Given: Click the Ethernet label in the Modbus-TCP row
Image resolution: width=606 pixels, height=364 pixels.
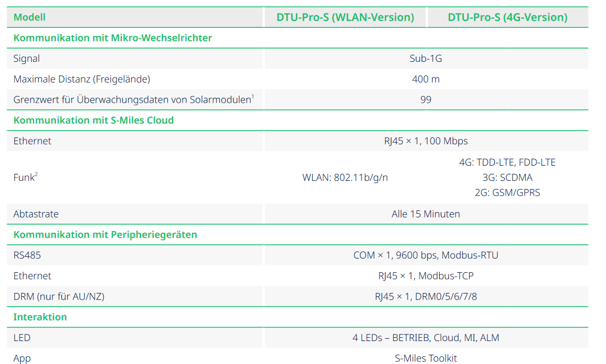Looking at the screenshot, I should (32, 276).
